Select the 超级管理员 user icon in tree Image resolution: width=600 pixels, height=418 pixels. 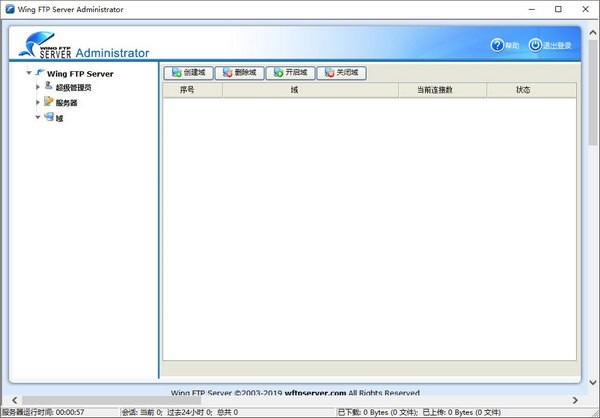click(x=47, y=87)
